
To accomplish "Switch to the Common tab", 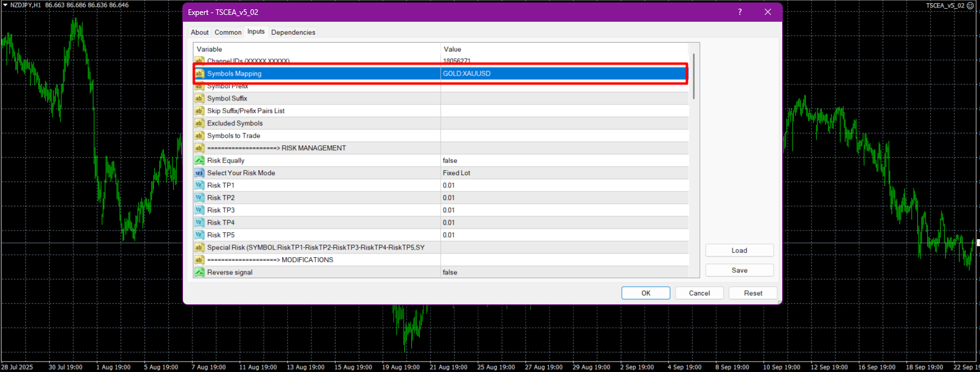I will click(228, 32).
